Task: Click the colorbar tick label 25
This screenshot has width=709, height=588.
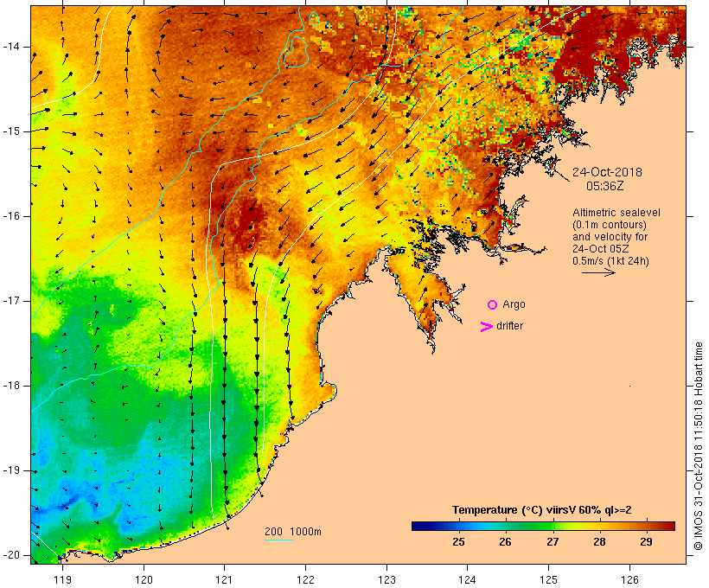Action: tap(458, 542)
